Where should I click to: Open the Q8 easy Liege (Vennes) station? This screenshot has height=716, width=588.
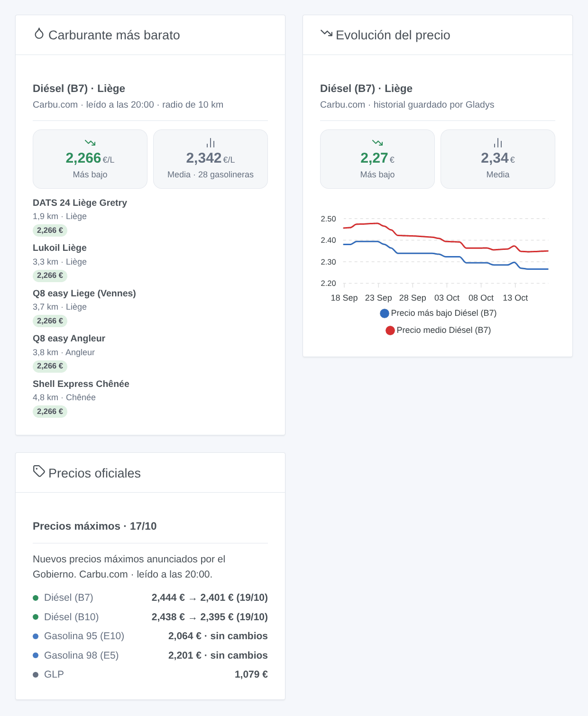coord(84,294)
